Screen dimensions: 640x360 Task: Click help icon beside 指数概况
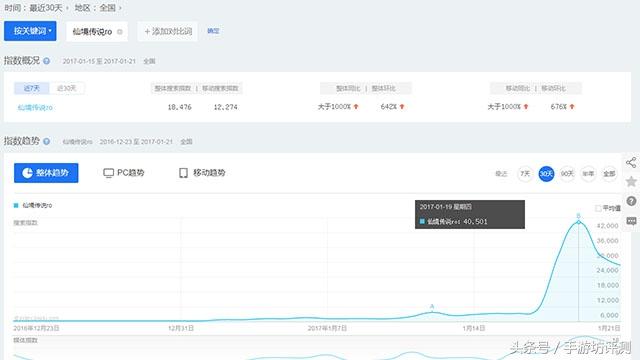(x=47, y=61)
